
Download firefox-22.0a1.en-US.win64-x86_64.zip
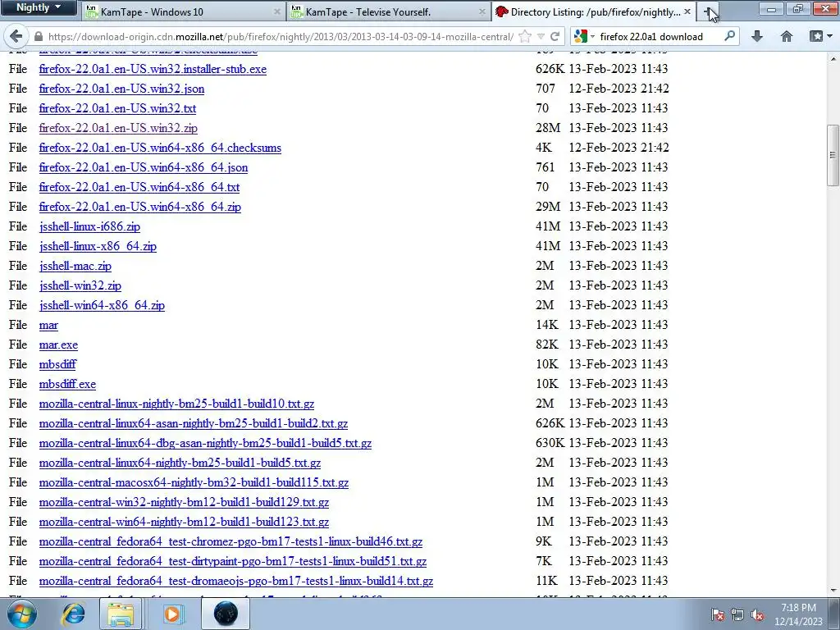[x=139, y=207]
